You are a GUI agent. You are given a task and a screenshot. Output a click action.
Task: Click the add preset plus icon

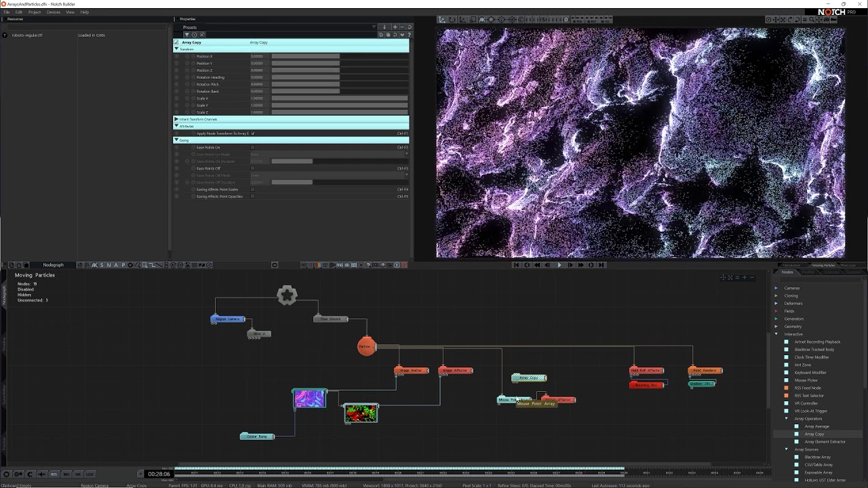(x=394, y=27)
